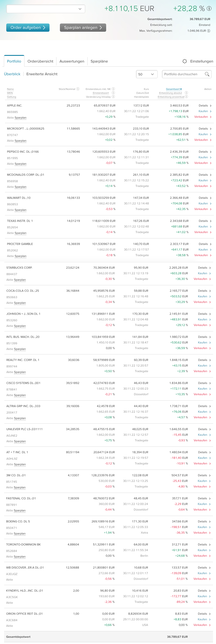Select the Erweiterte Ansicht view
Screen dimensions: 216x644
pos(42,74)
